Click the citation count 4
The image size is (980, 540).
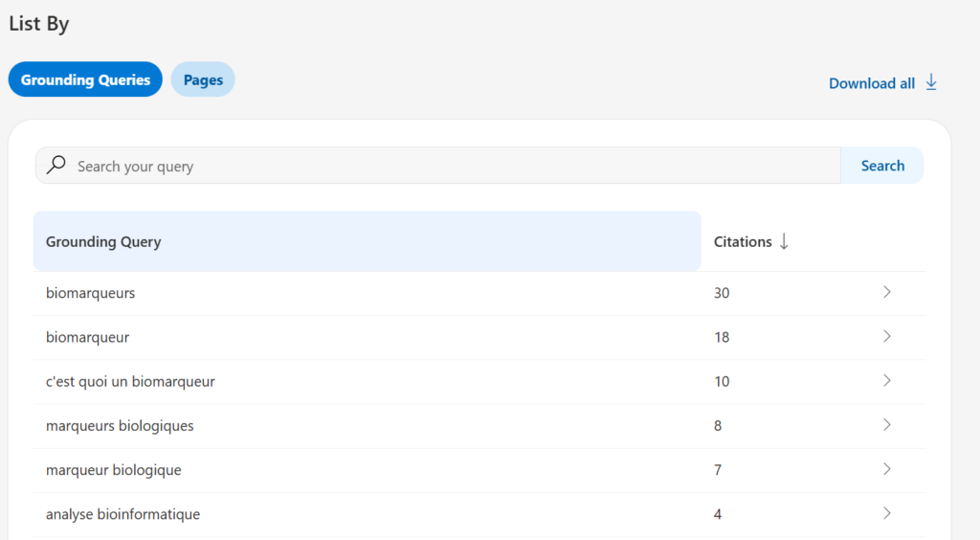(718, 514)
